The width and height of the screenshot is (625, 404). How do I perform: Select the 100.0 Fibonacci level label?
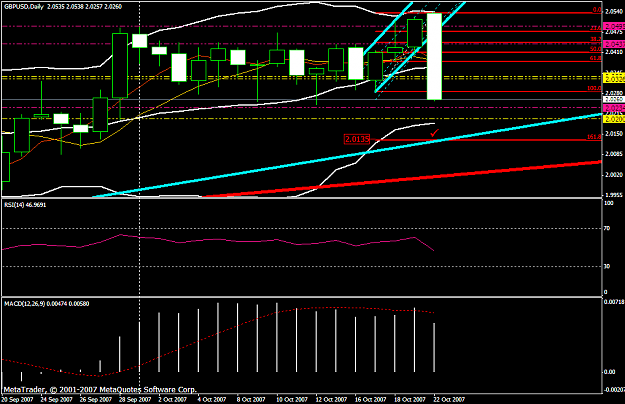tap(594, 88)
